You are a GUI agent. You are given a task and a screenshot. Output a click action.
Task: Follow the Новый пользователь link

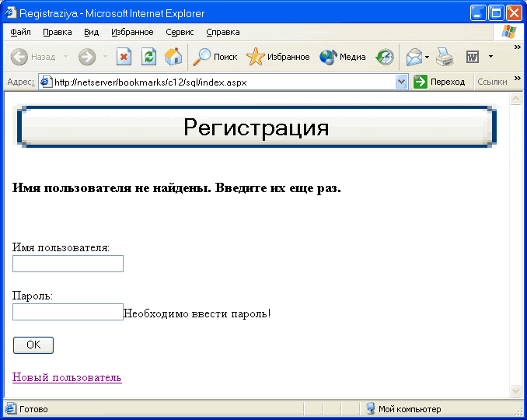click(x=67, y=377)
